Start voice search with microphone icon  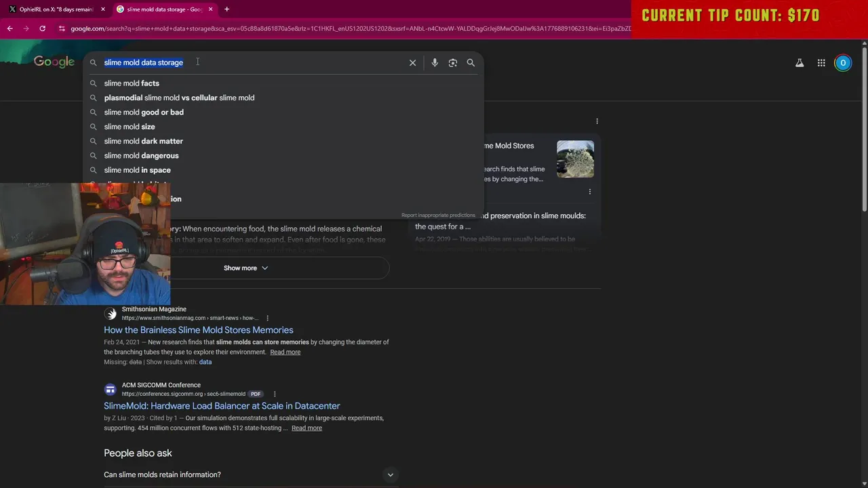435,62
